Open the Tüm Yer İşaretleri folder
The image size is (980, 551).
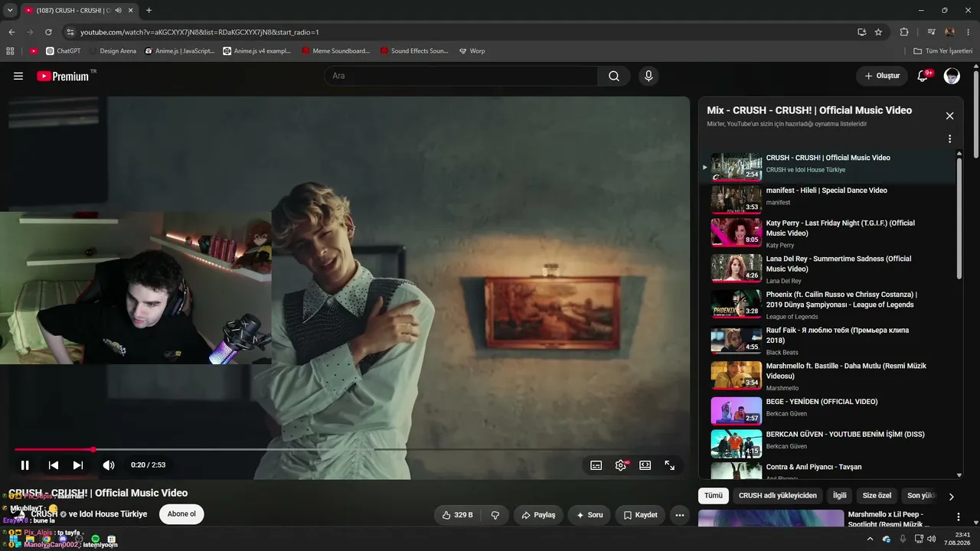942,51
